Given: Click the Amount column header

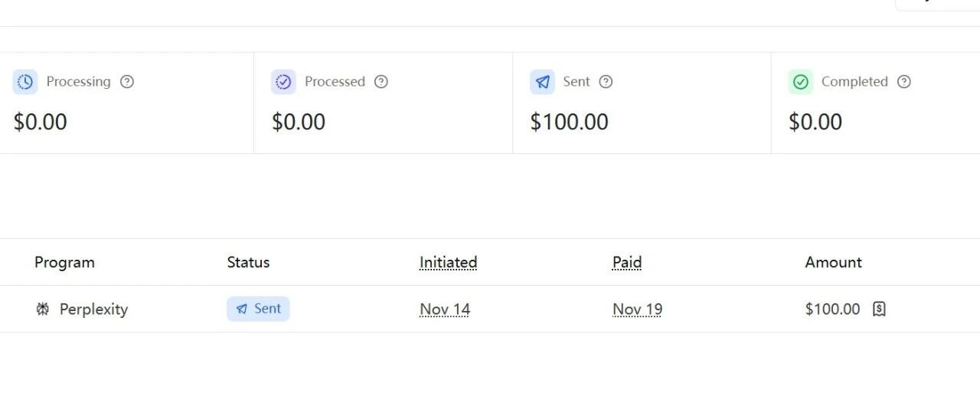Looking at the screenshot, I should 833,262.
